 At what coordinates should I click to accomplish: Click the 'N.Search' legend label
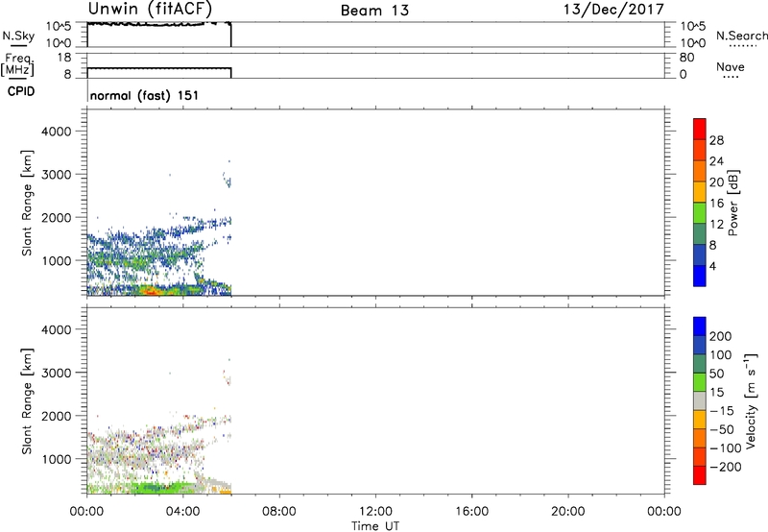[741, 36]
